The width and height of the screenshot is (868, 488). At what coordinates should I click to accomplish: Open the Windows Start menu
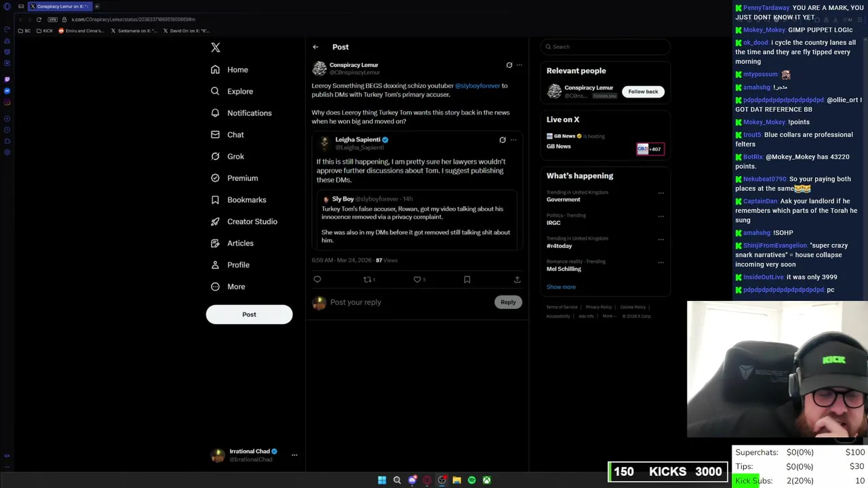382,480
